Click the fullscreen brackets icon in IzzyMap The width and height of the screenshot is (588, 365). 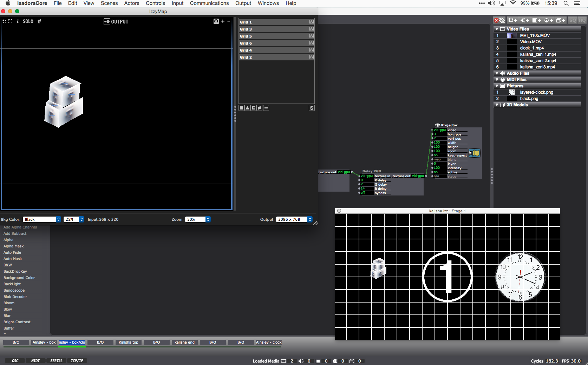tap(11, 21)
